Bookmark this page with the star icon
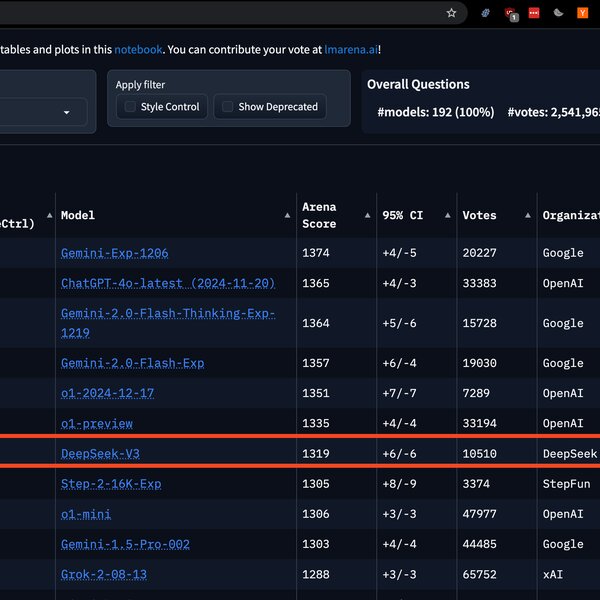This screenshot has width=600, height=600. [x=451, y=13]
